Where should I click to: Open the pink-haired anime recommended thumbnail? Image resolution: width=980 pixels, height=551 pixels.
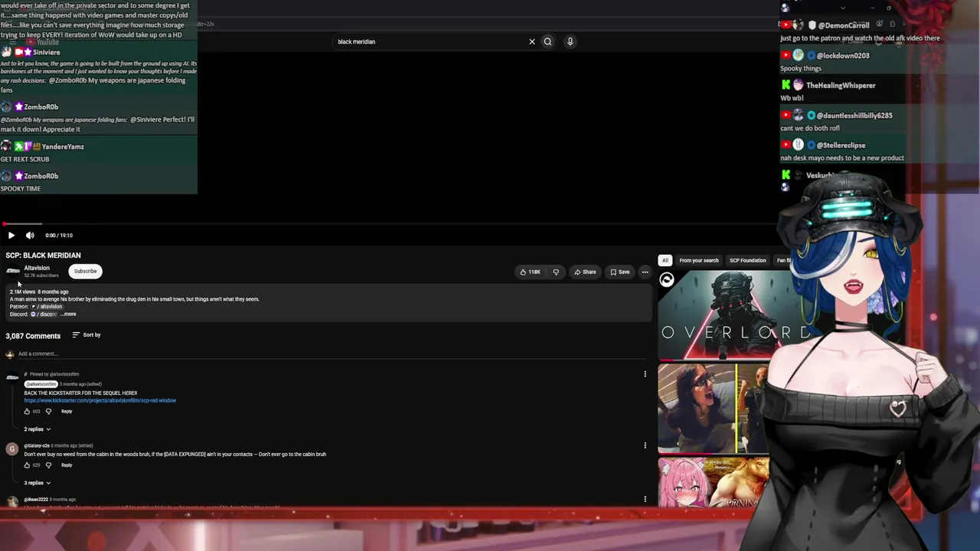(714, 482)
